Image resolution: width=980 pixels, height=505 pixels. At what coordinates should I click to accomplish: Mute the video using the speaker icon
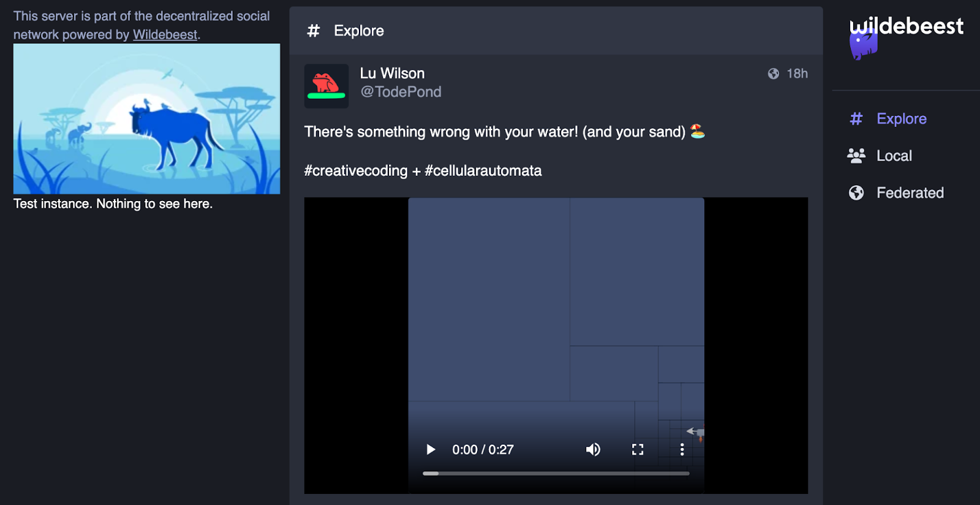[x=593, y=450]
